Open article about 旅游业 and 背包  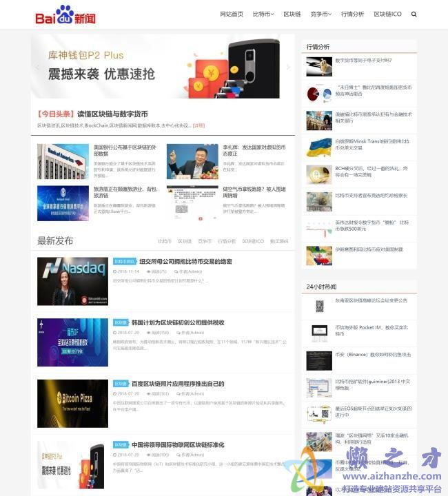click(125, 192)
